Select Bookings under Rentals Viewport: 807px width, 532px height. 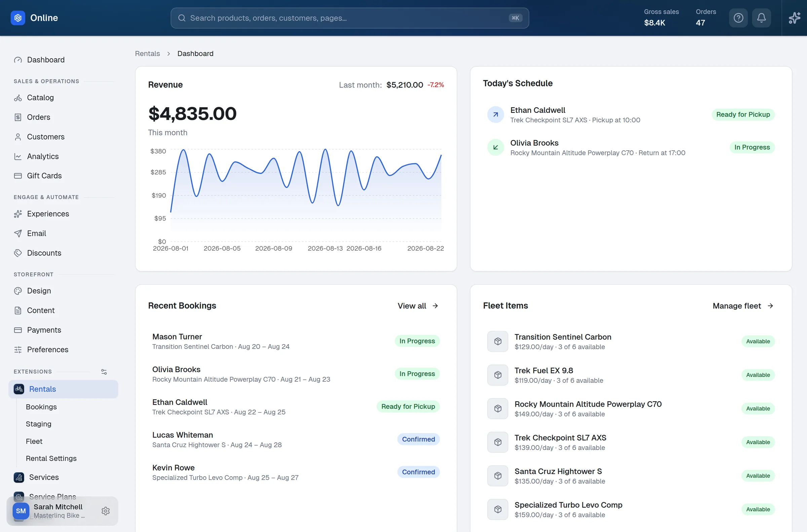(41, 407)
